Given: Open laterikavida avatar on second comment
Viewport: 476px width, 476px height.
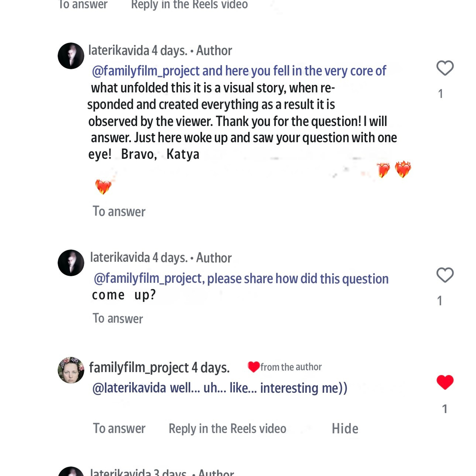Looking at the screenshot, I should click(x=71, y=263).
